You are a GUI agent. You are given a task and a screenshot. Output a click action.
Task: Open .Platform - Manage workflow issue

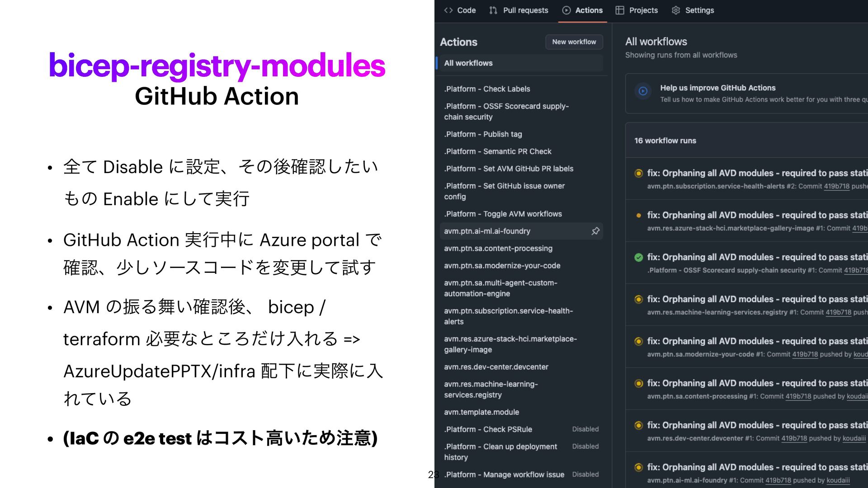pyautogui.click(x=504, y=474)
